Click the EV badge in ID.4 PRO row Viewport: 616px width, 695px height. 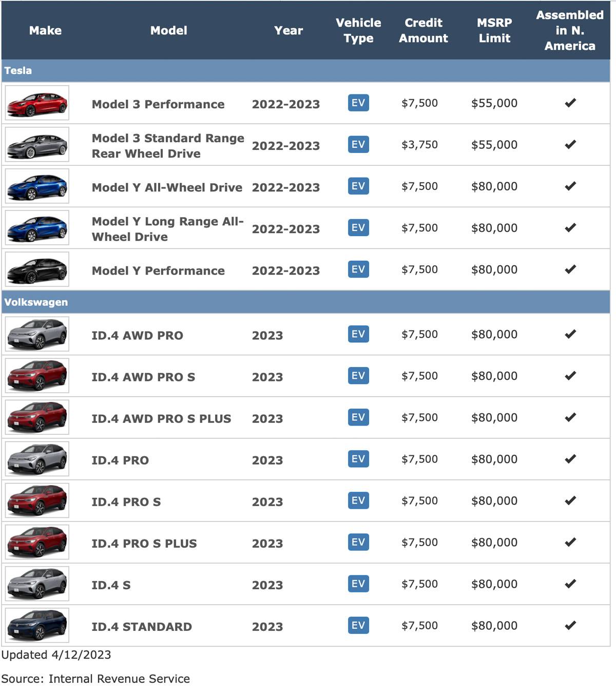point(358,458)
